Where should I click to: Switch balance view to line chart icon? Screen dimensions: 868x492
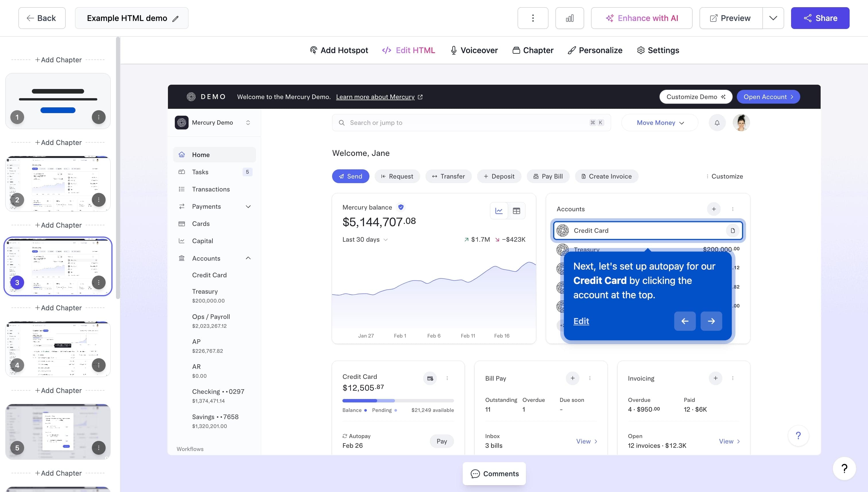click(499, 211)
